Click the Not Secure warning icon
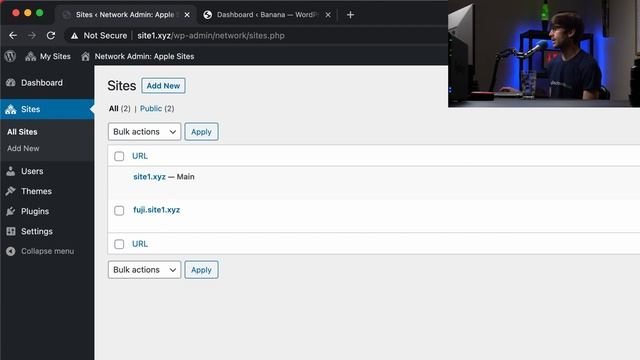 tap(74, 36)
